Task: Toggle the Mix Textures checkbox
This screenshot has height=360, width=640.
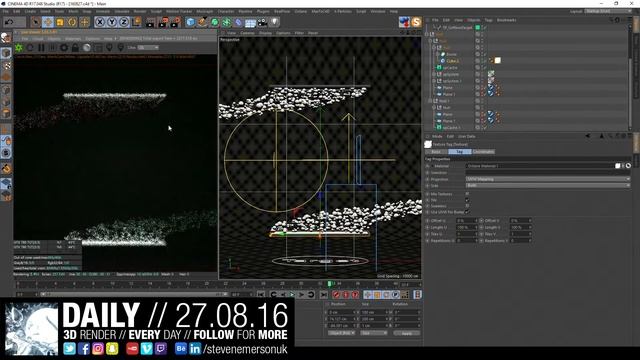Action: click(x=467, y=194)
